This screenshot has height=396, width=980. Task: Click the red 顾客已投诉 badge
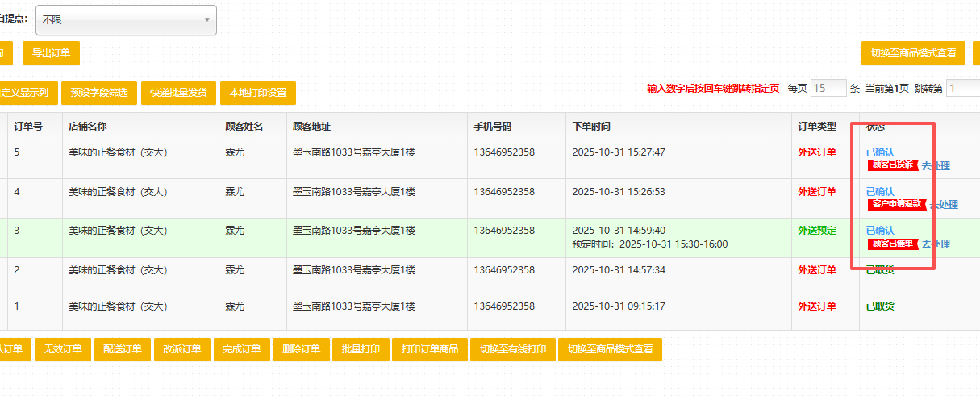click(893, 165)
